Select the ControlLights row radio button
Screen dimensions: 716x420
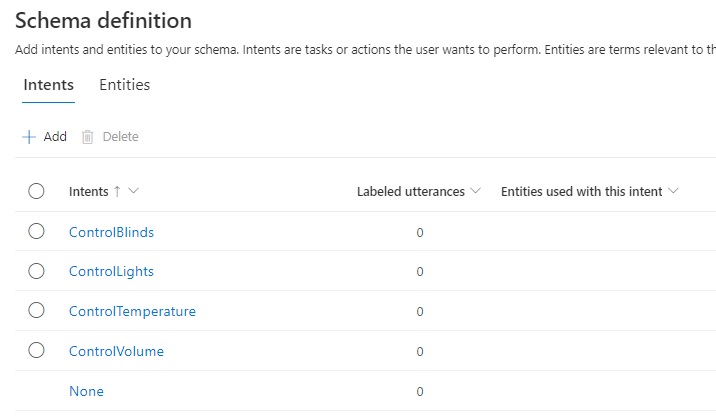click(37, 271)
